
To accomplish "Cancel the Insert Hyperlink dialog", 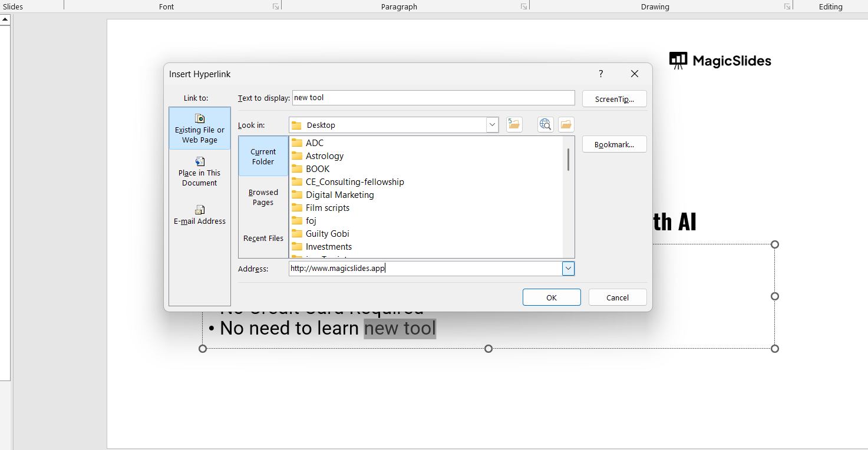I will [618, 297].
